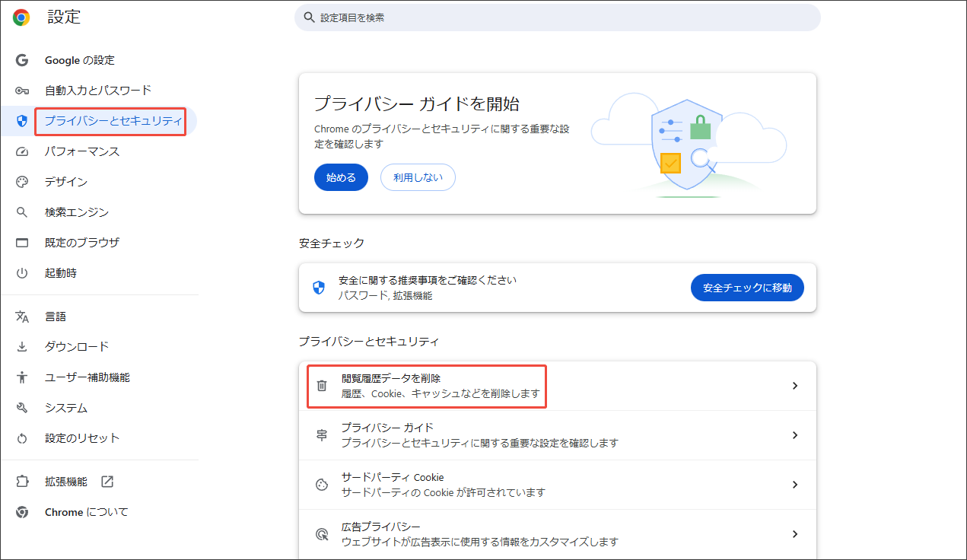The height and width of the screenshot is (560, 967).
Task: Click the magnifier icon beside 検索エンジン
Action: [21, 212]
